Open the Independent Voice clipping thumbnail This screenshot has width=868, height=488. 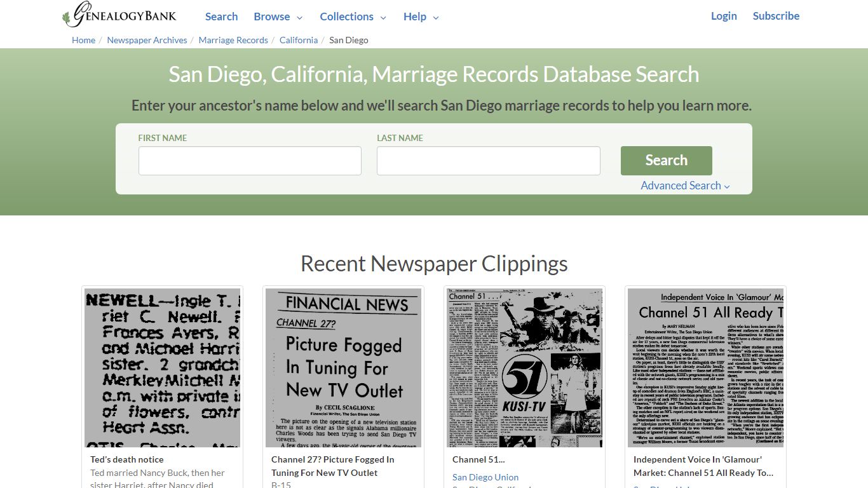point(705,368)
